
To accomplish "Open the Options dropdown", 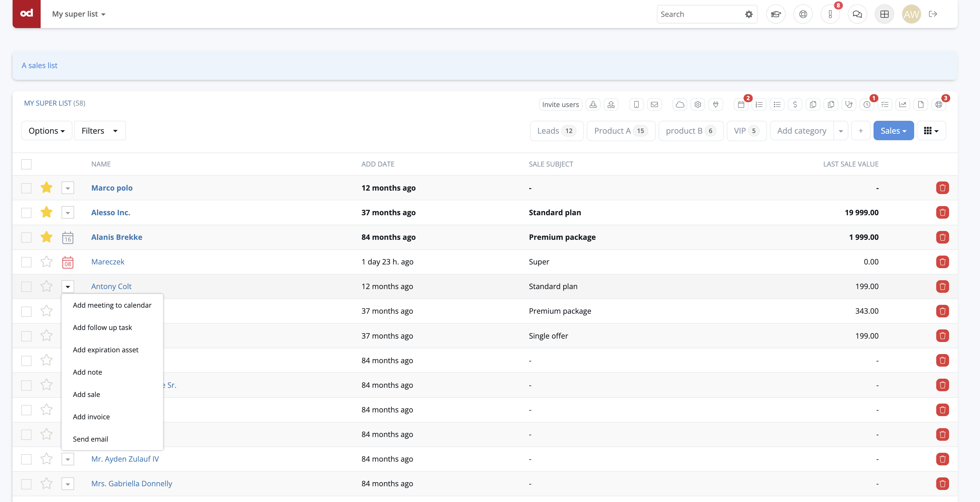I will (46, 131).
